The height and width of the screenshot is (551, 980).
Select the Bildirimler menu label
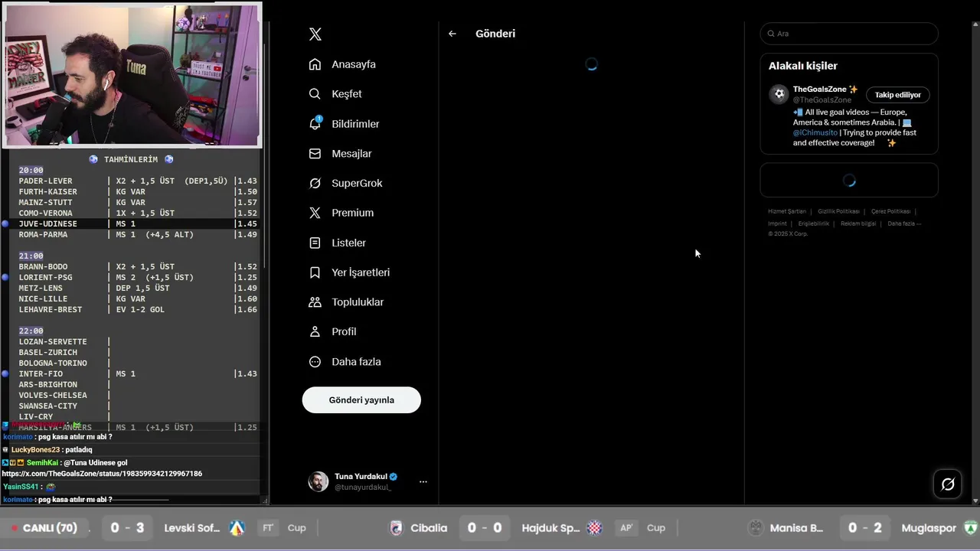[355, 124]
